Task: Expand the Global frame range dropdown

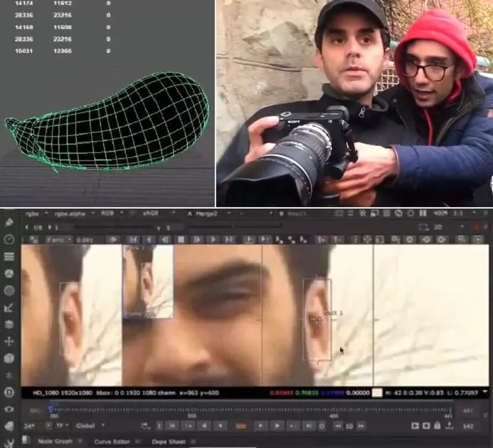Action: 90,426
